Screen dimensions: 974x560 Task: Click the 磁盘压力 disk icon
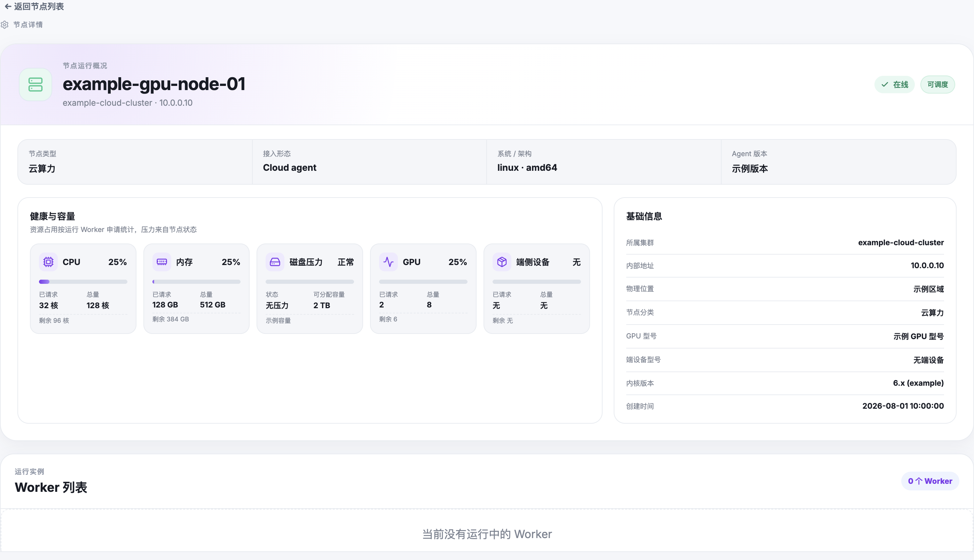(275, 262)
